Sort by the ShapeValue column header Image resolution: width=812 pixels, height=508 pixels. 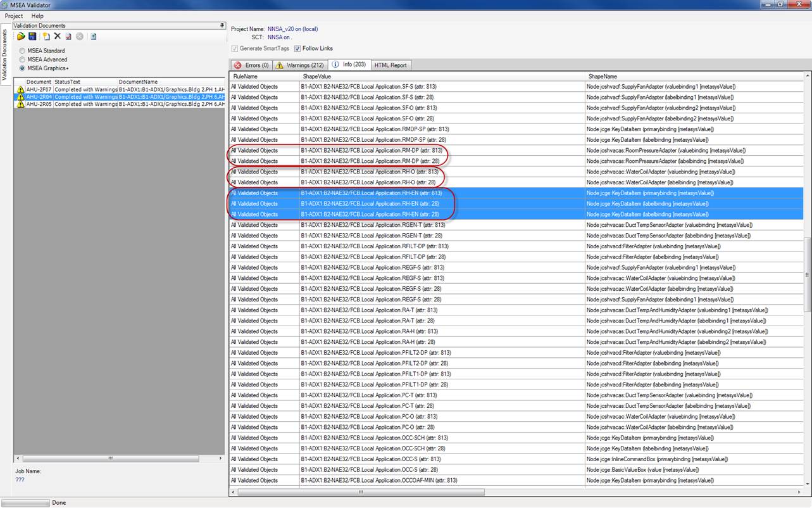click(316, 77)
